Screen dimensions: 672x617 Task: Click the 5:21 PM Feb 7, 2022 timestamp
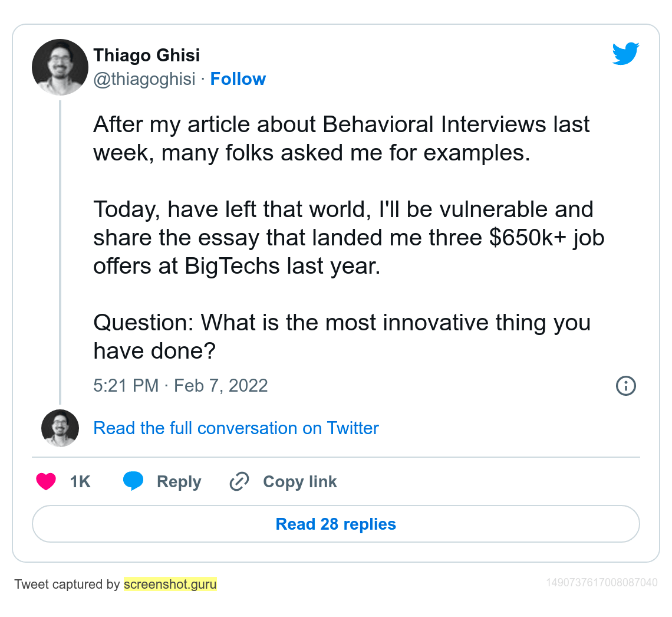180,386
